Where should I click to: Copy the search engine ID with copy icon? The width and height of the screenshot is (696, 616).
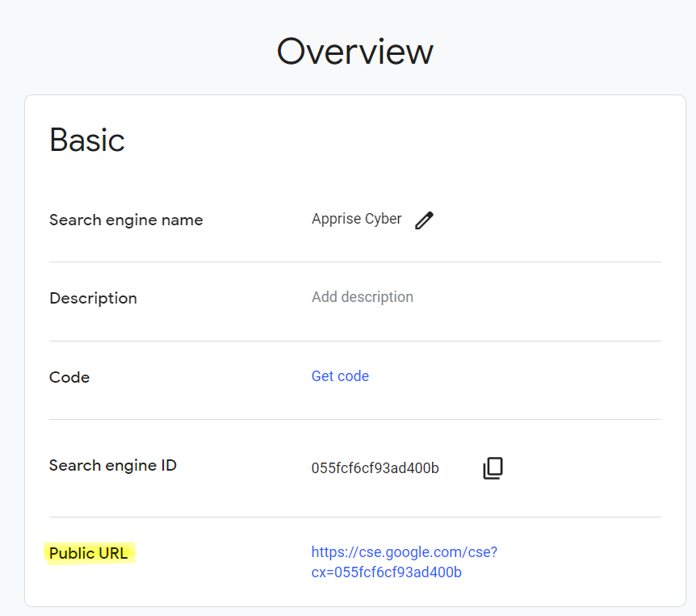[493, 468]
